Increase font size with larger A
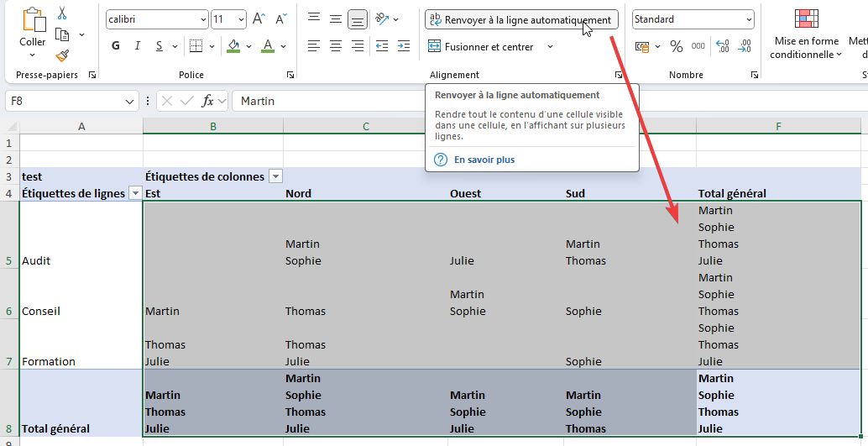The image size is (868, 446). (x=259, y=18)
